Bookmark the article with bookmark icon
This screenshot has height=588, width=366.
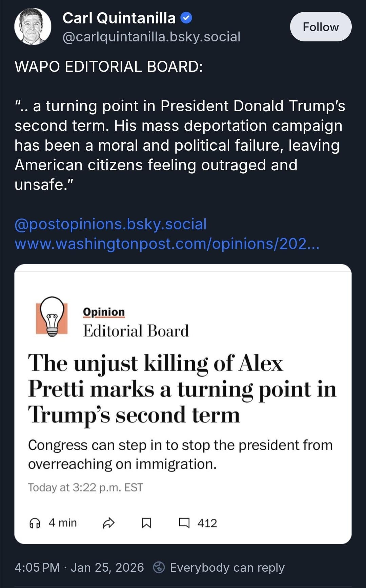tap(146, 523)
